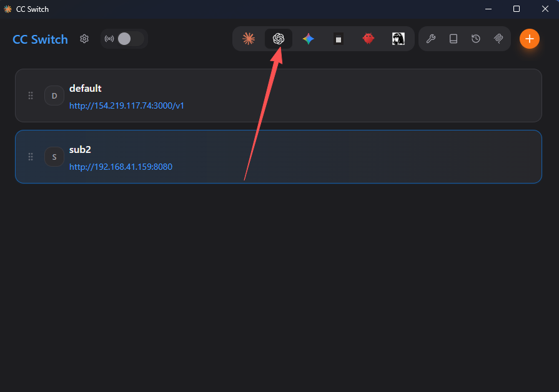Viewport: 559px width, 392px height.
Task: Select the red creature app icon
Action: click(369, 39)
